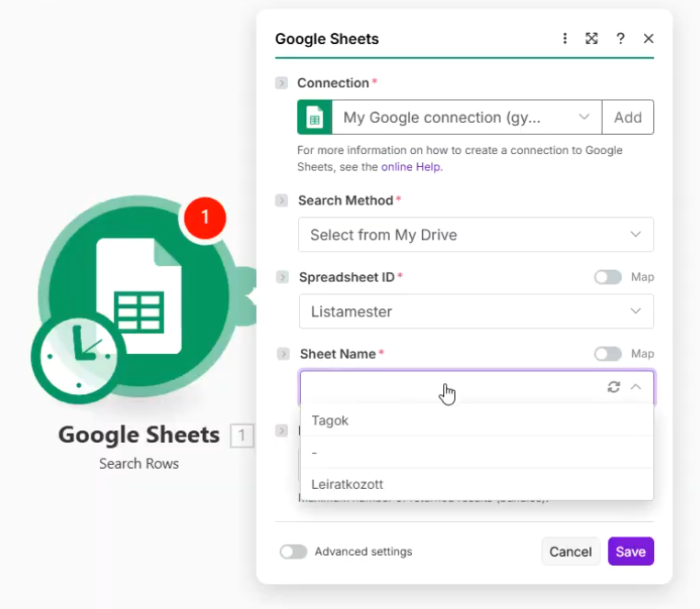
Task: Select Tagok from the sheet list
Action: click(330, 421)
